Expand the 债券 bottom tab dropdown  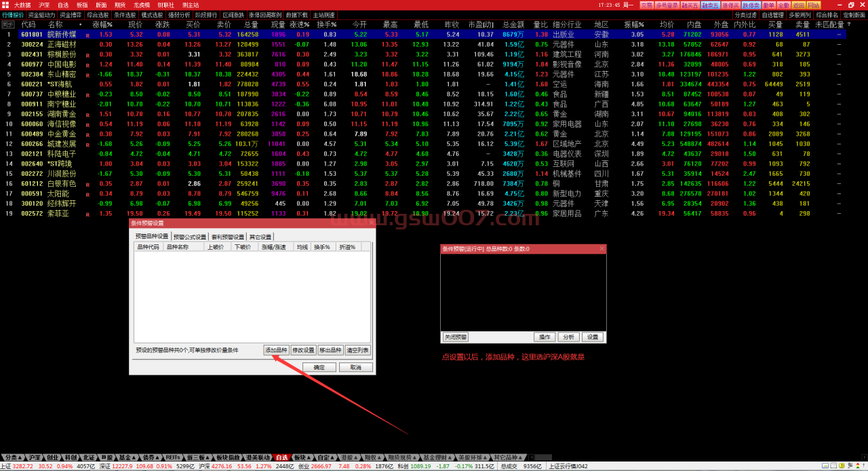(151, 457)
